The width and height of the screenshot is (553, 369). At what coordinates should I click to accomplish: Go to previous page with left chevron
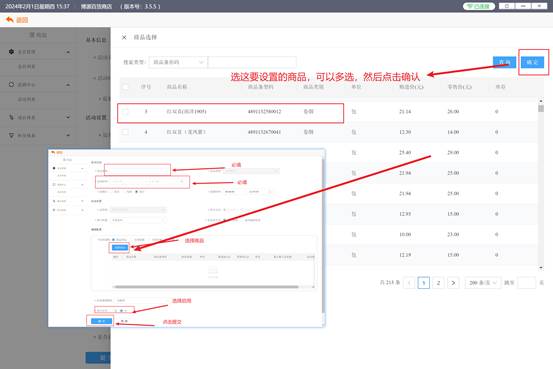409,283
